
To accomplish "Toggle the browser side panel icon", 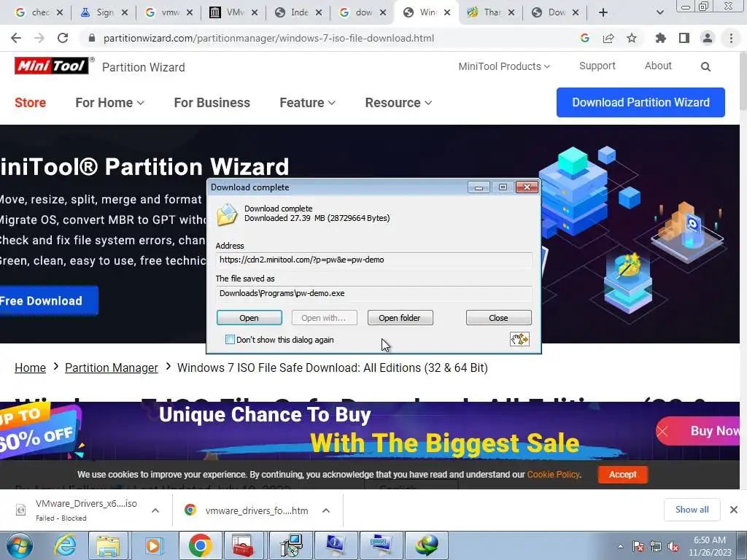I will tap(684, 38).
